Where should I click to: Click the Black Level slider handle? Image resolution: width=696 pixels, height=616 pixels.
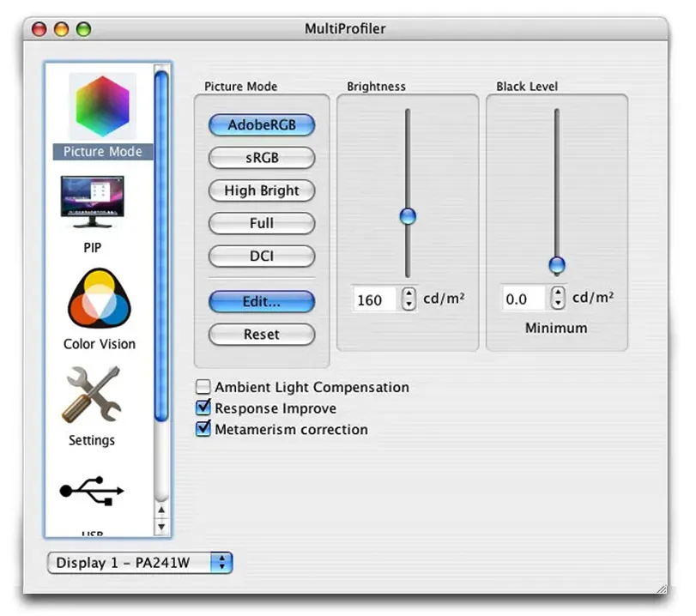pos(557,265)
